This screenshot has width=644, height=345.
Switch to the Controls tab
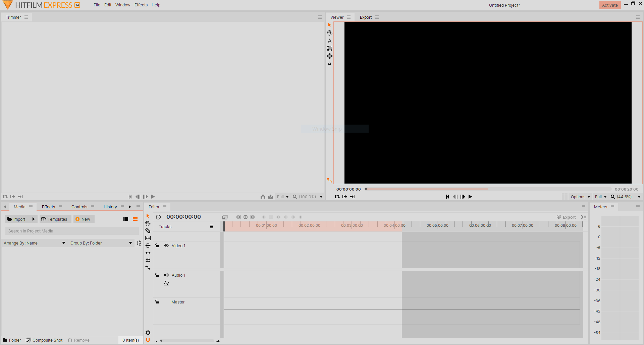coord(79,207)
